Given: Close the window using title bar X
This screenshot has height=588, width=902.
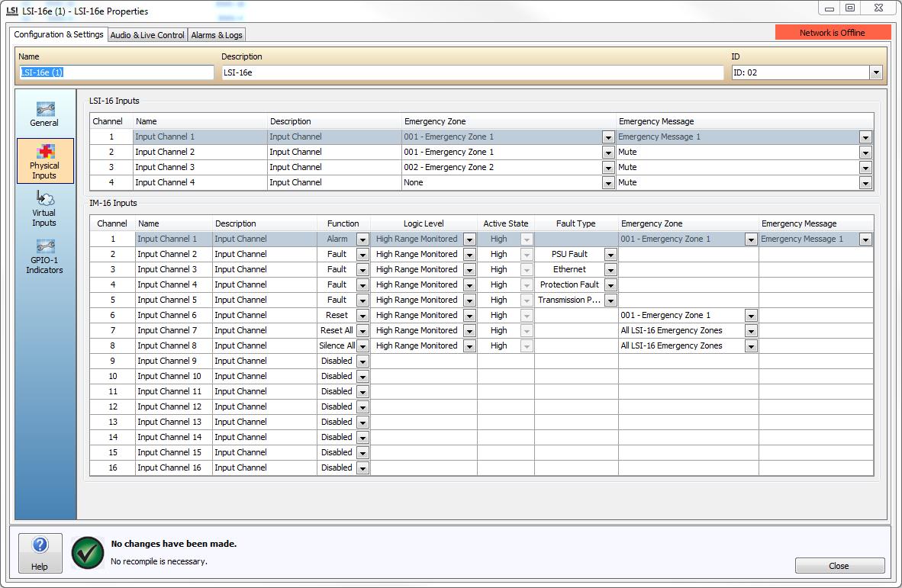Looking at the screenshot, I should pos(878,8).
